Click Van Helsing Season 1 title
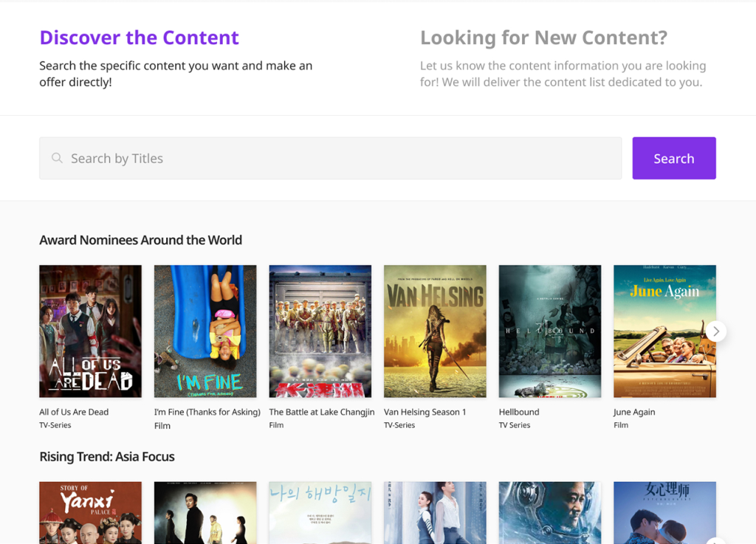This screenshot has height=544, width=756. pyautogui.click(x=425, y=412)
